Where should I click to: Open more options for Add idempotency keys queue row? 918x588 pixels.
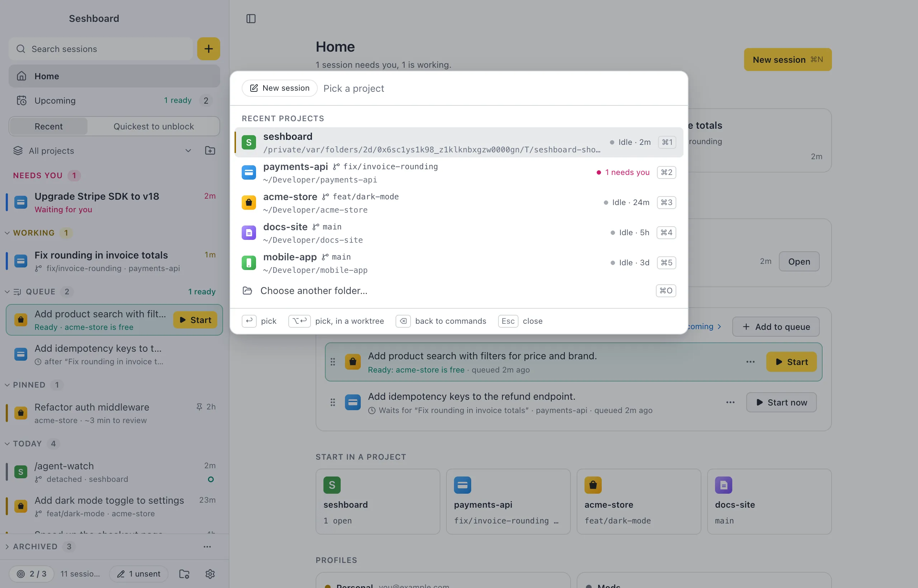pyautogui.click(x=730, y=402)
